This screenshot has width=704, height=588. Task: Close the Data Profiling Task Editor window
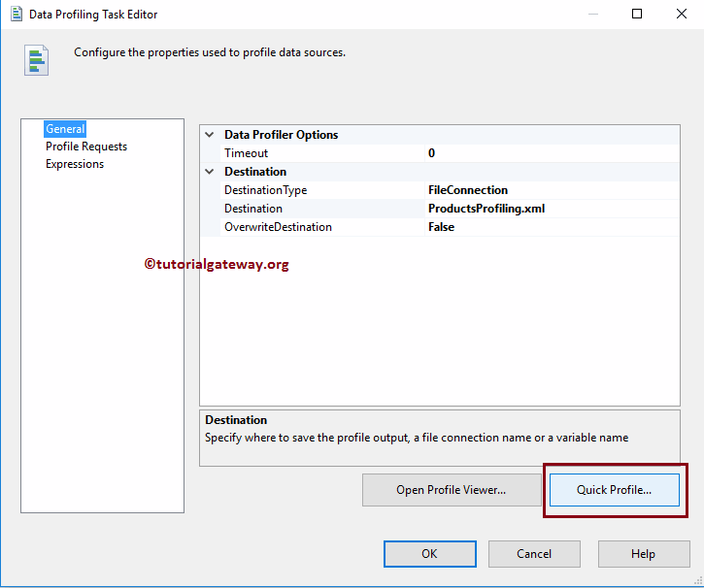coord(682,14)
